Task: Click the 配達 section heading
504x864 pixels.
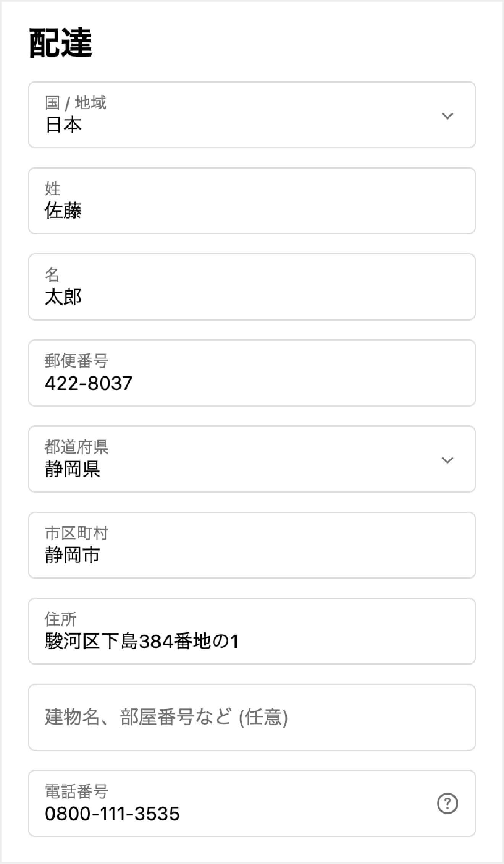Action: click(x=61, y=44)
